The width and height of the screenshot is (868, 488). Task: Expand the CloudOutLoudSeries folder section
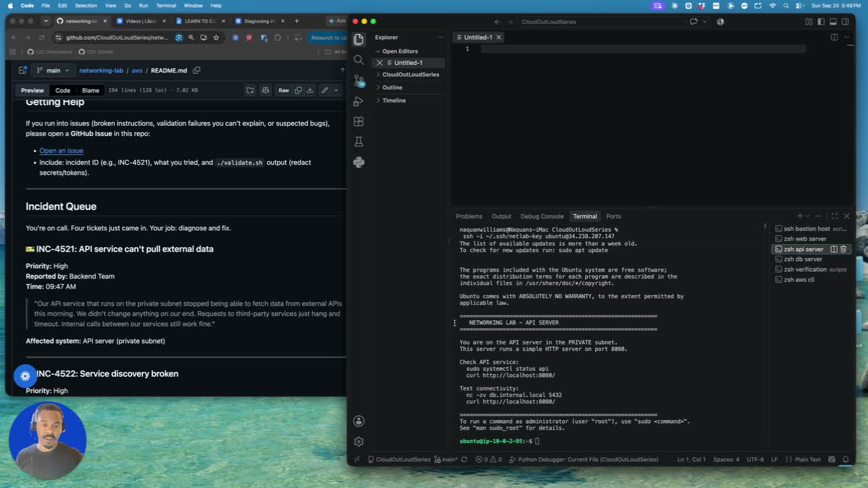(410, 75)
